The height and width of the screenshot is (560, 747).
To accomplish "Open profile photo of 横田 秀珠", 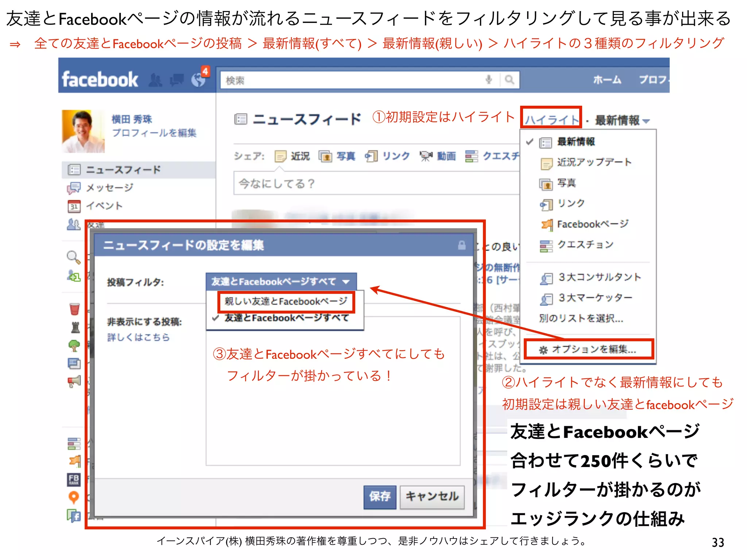I will 83,131.
